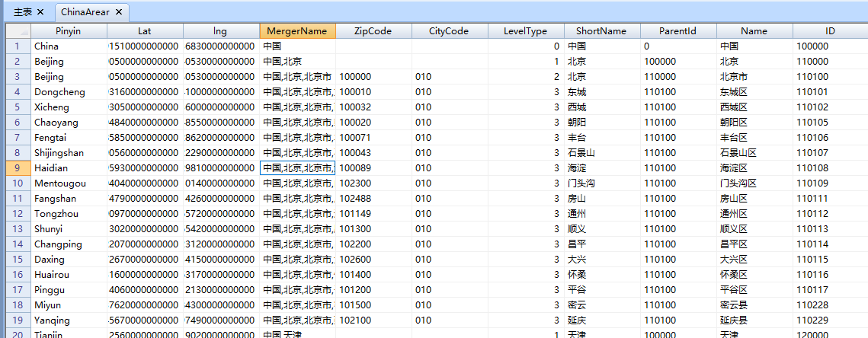Image resolution: width=868 pixels, height=338 pixels.
Task: Click the Pinyin cell 'Dongcheng'
Action: [x=69, y=92]
